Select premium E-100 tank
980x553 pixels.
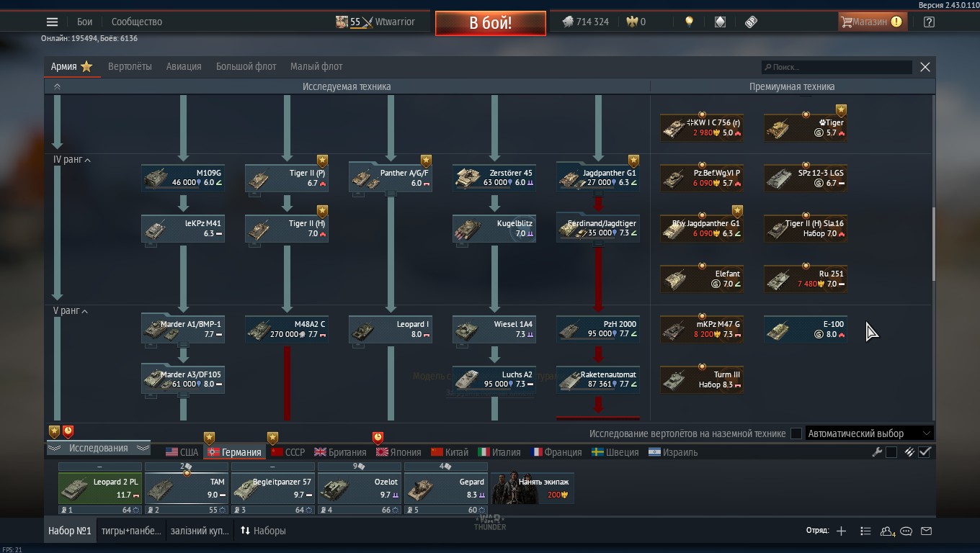[806, 329]
